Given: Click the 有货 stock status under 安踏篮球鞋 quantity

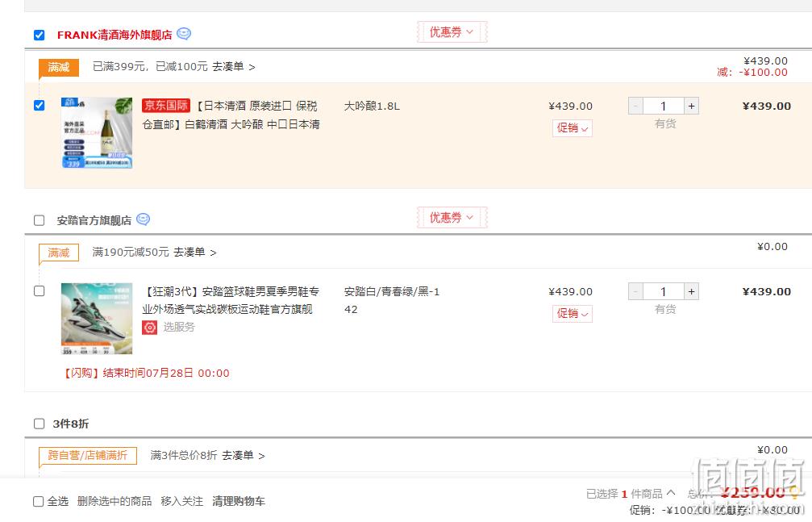Looking at the screenshot, I should pyautogui.click(x=665, y=310).
